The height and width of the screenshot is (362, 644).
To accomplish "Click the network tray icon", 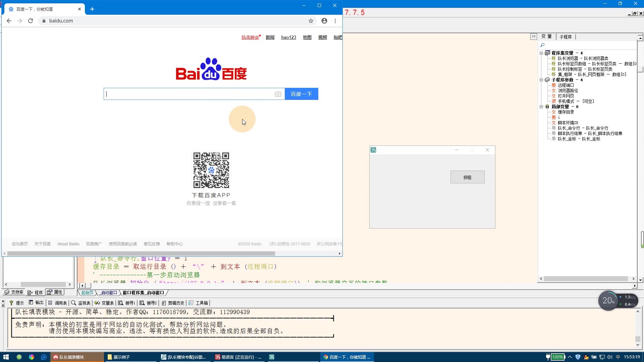I will pyautogui.click(x=602, y=357).
